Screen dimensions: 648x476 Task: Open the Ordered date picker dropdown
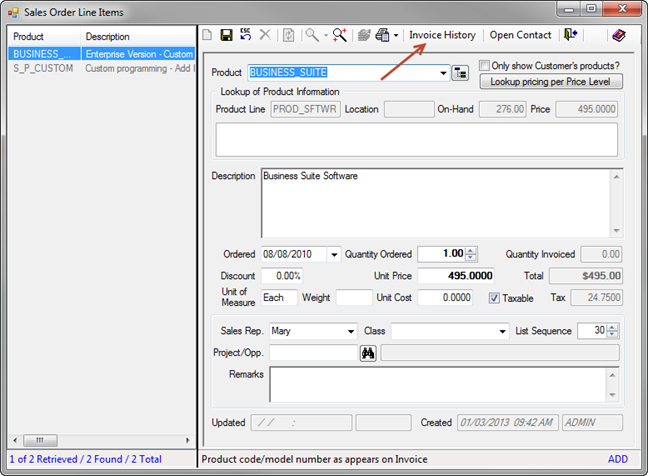point(334,255)
